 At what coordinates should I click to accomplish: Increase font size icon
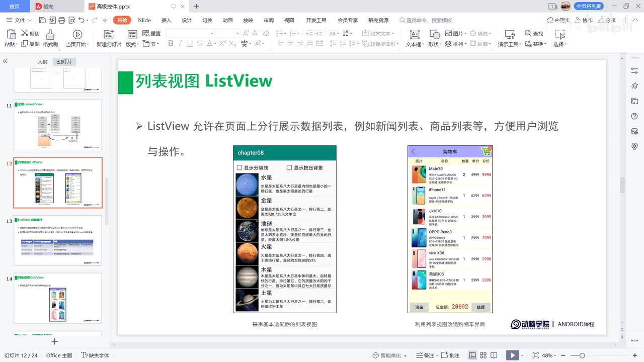pos(246,33)
